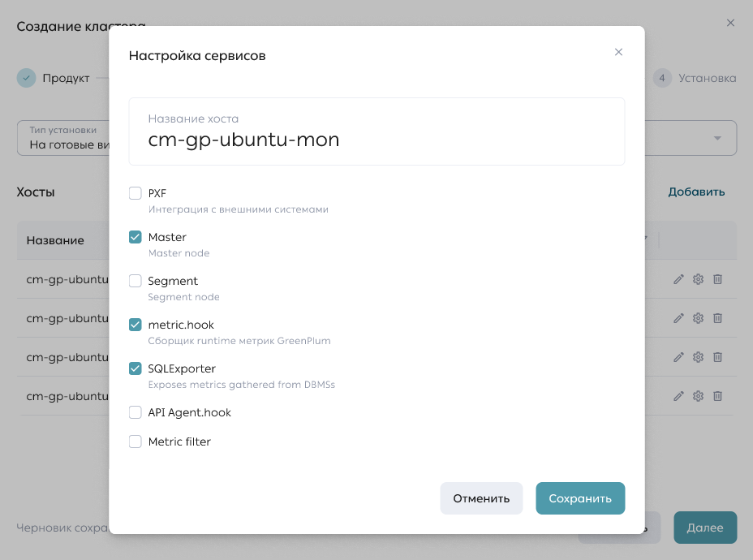
Task: Click the metric.hook label text
Action: [181, 325]
